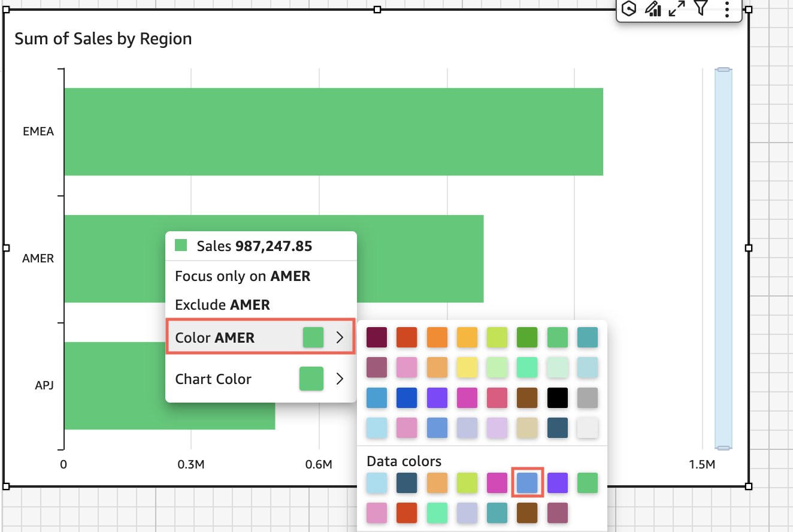Click the hexagon icon in visual toolbar
This screenshot has width=793, height=532.
click(629, 8)
